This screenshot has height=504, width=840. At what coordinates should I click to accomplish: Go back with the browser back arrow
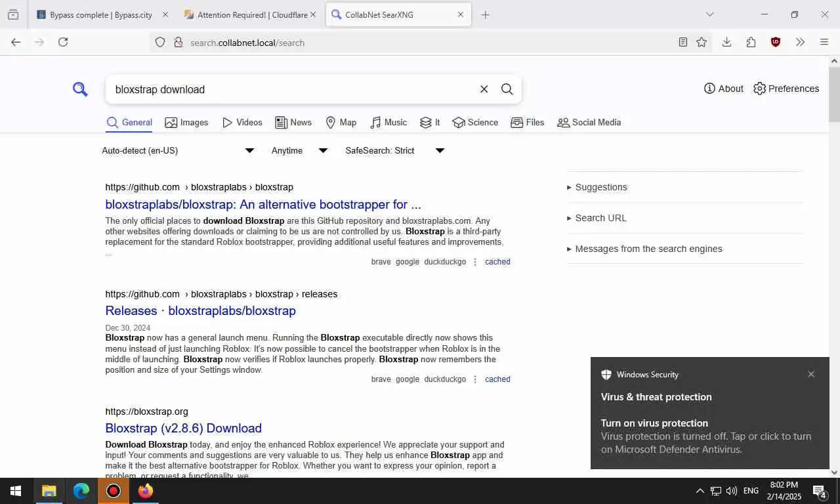[16, 42]
